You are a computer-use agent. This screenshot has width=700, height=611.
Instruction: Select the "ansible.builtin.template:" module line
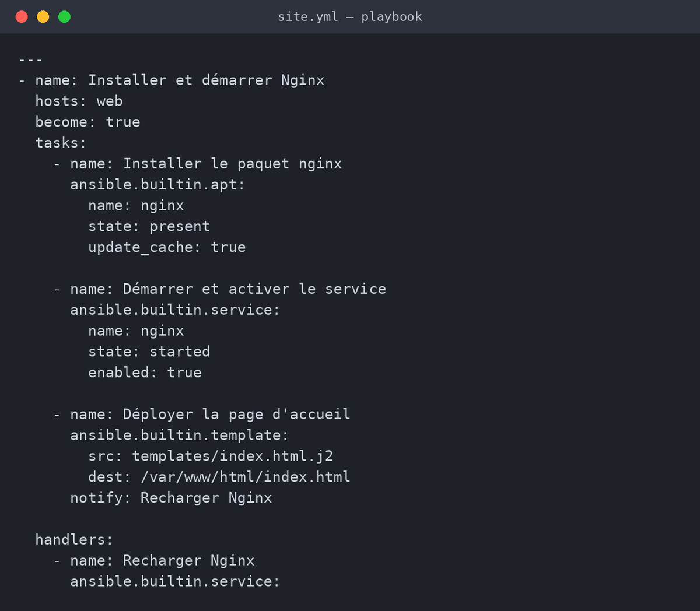(x=180, y=436)
